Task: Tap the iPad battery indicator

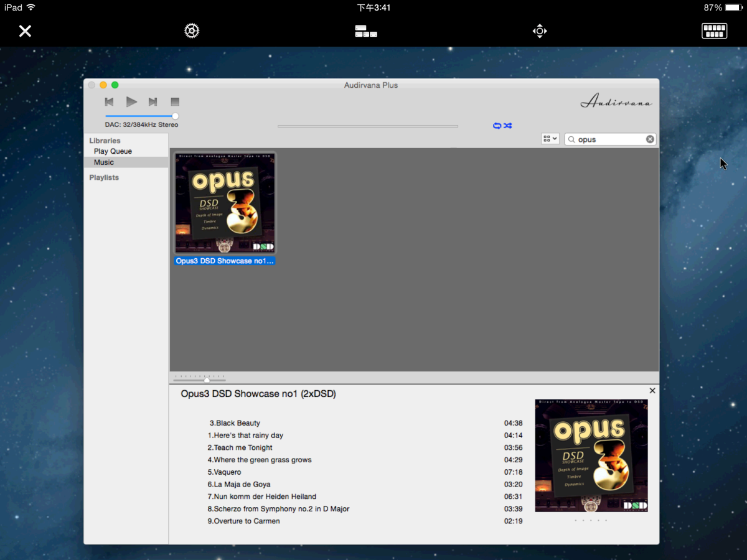Action: pyautogui.click(x=733, y=7)
